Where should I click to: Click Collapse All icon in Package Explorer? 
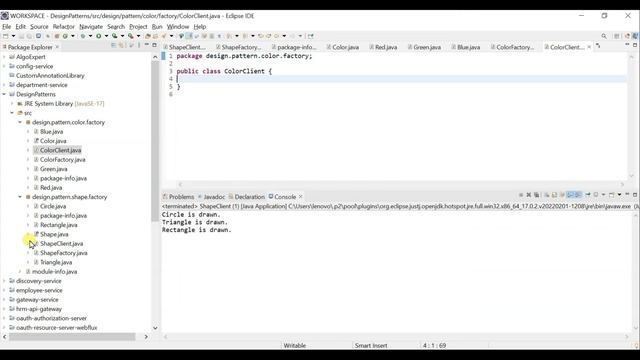pos(113,45)
